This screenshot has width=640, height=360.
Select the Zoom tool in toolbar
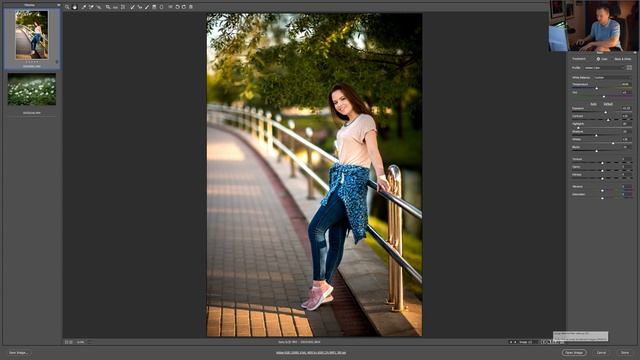click(67, 7)
